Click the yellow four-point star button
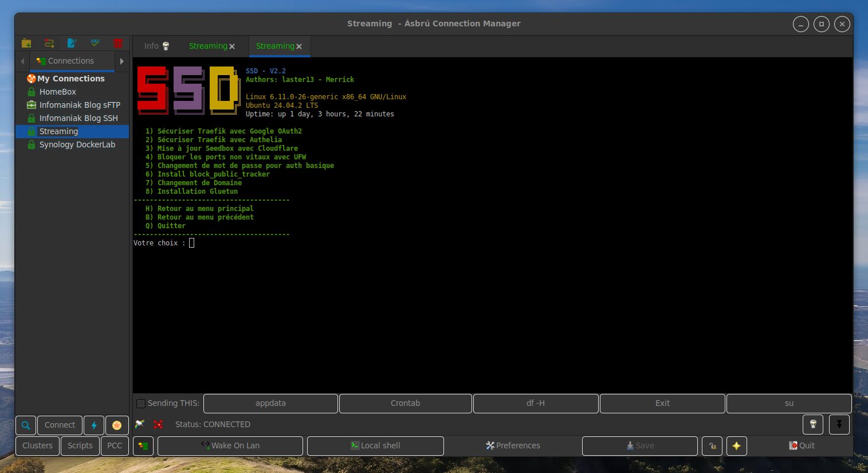 tap(737, 446)
